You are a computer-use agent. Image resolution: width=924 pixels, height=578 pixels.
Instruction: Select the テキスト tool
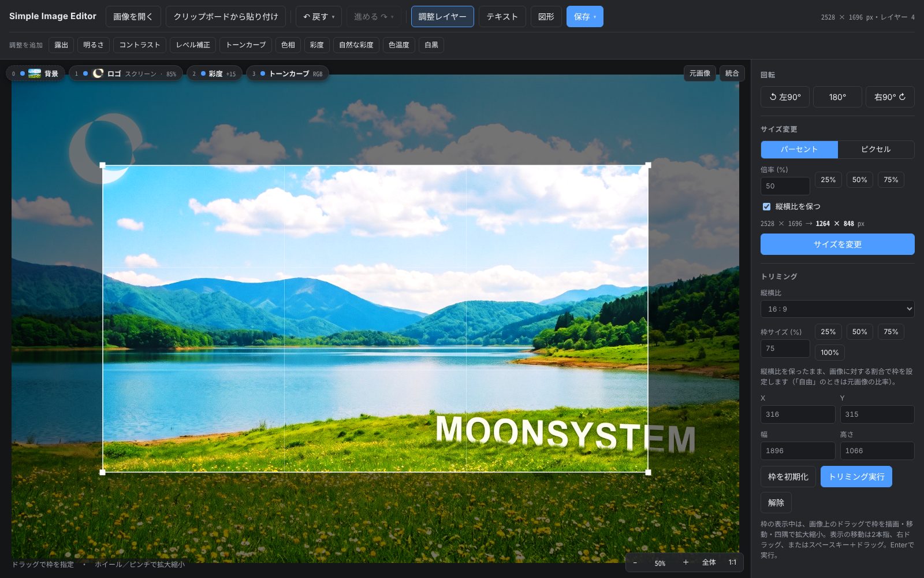click(x=502, y=17)
